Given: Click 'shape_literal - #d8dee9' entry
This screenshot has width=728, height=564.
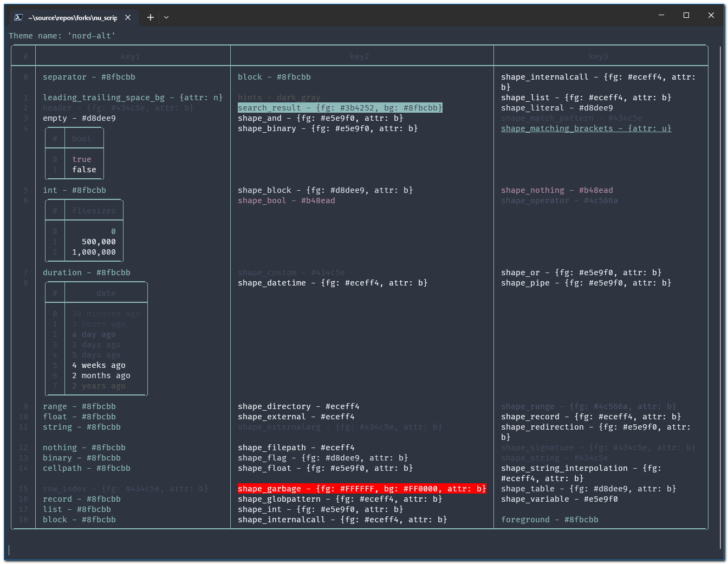Looking at the screenshot, I should coord(557,108).
